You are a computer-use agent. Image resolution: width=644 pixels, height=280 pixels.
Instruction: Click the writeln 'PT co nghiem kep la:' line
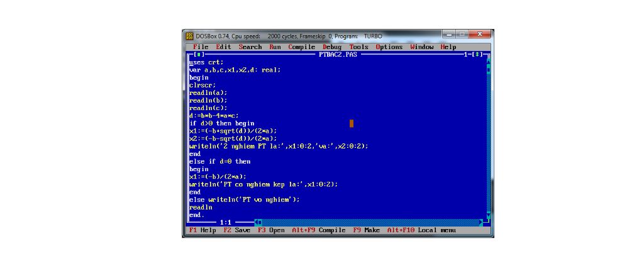click(x=264, y=184)
